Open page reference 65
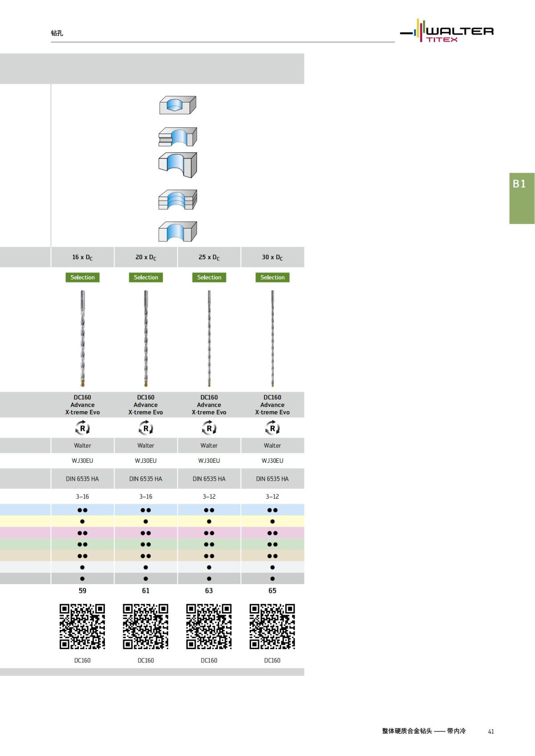The height and width of the screenshot is (756, 535). [x=272, y=591]
